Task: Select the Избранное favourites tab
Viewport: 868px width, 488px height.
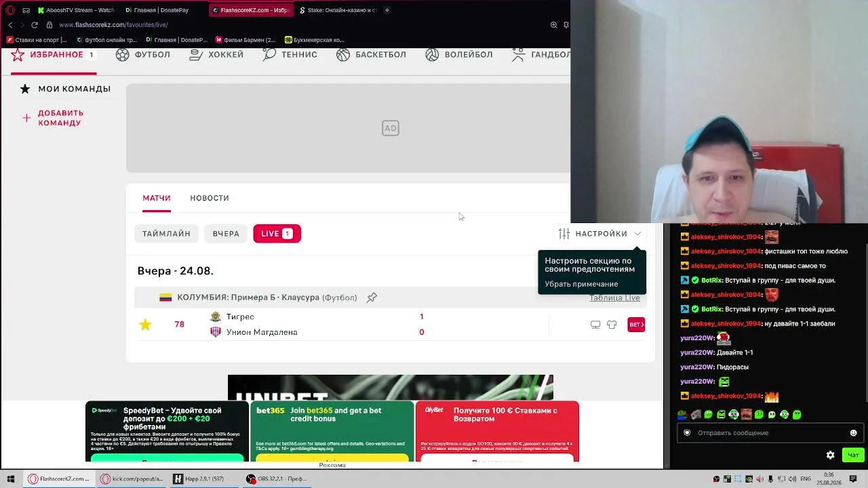Action: click(53, 55)
